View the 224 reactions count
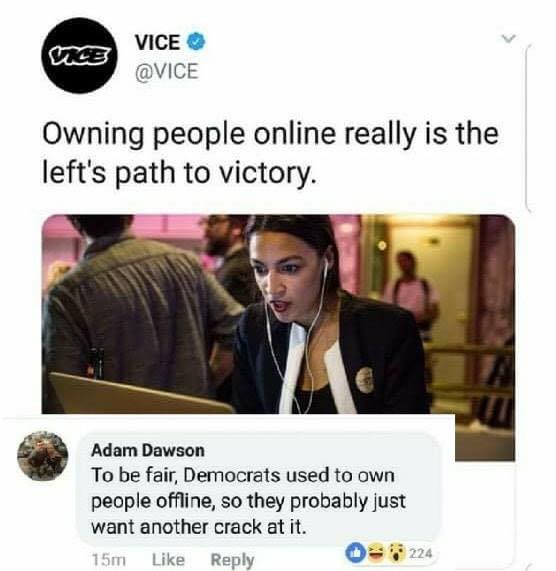 click(x=421, y=553)
